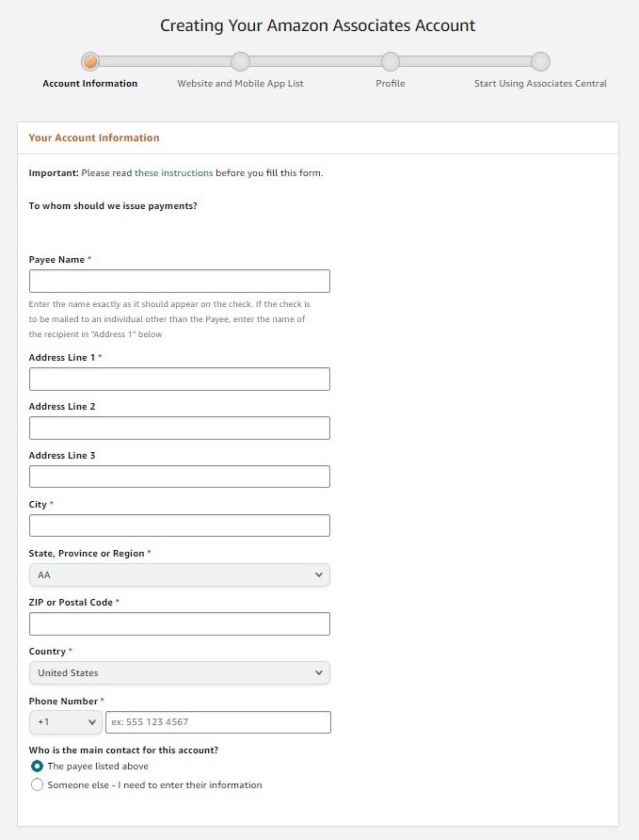639x840 pixels.
Task: Click into the Address Line 2 field
Action: coord(180,428)
